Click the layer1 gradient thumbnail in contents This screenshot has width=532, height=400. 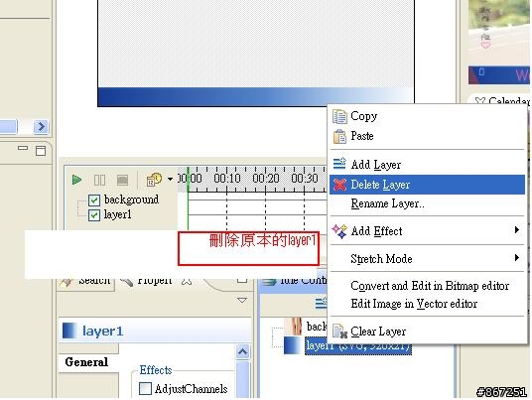pyautogui.click(x=292, y=345)
